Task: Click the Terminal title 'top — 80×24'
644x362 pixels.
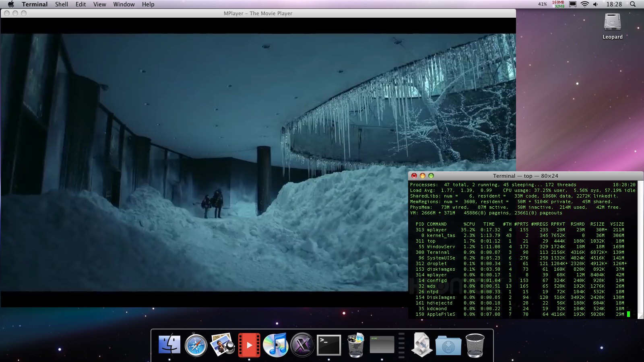Action: pyautogui.click(x=525, y=176)
